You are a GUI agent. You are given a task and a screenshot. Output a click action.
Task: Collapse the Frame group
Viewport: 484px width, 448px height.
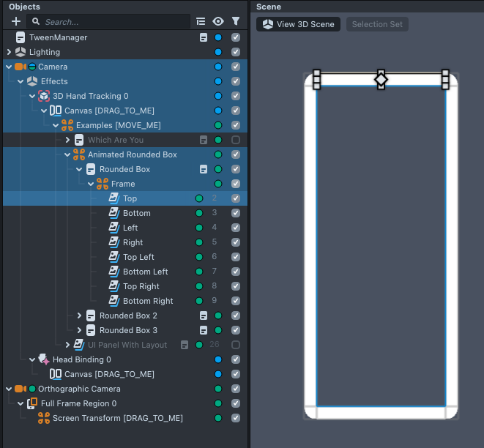pyautogui.click(x=92, y=184)
